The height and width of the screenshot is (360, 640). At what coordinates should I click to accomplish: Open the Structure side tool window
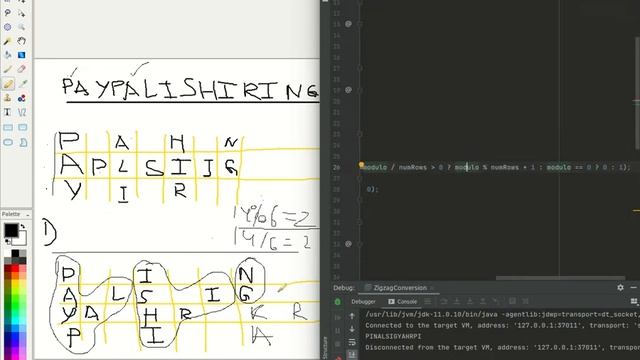325,347
